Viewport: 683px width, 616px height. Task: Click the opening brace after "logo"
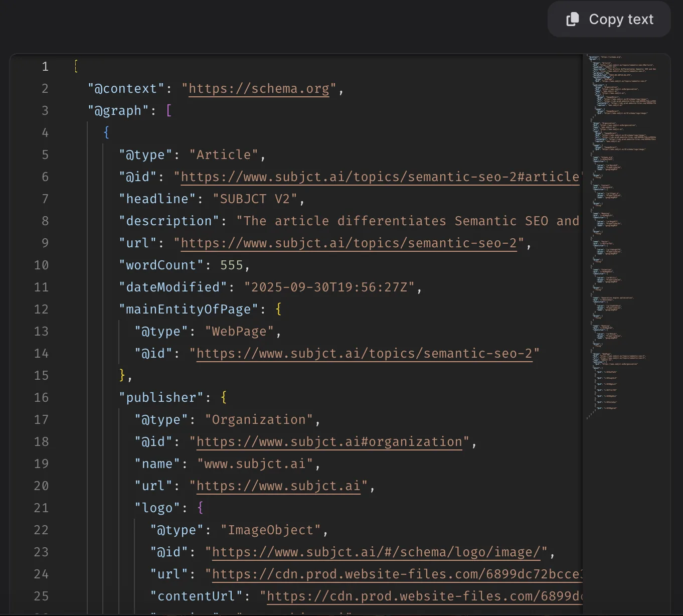pos(200,508)
